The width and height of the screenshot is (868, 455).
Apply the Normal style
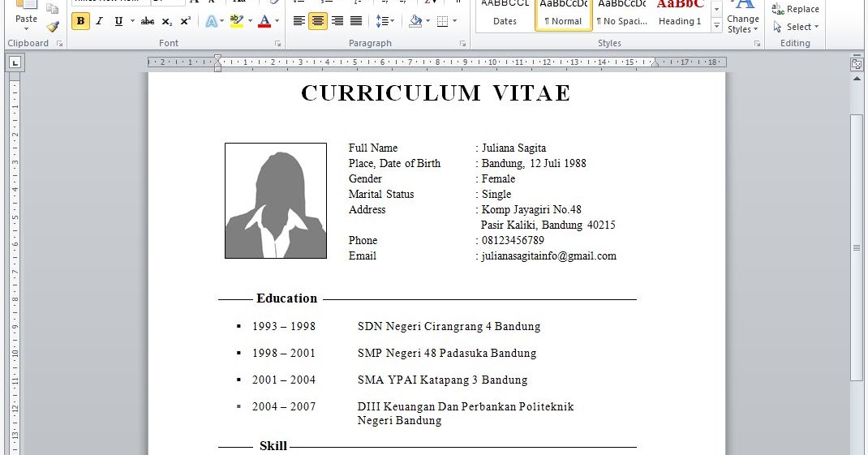(564, 15)
